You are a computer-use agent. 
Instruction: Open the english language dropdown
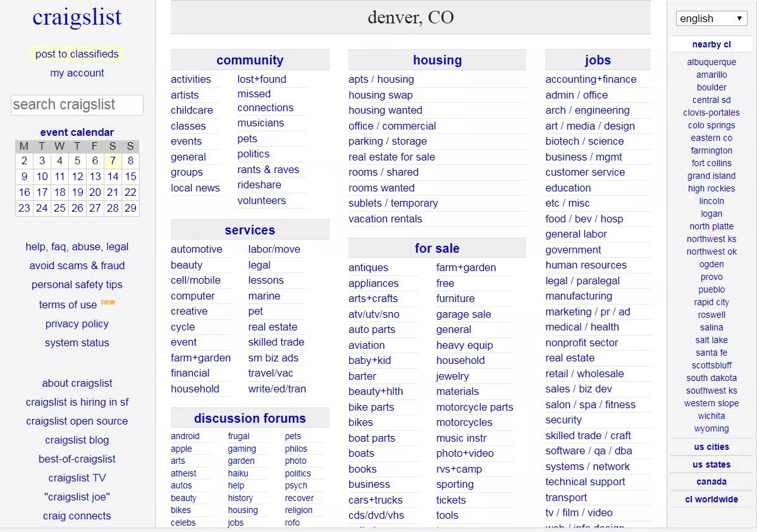coord(711,18)
